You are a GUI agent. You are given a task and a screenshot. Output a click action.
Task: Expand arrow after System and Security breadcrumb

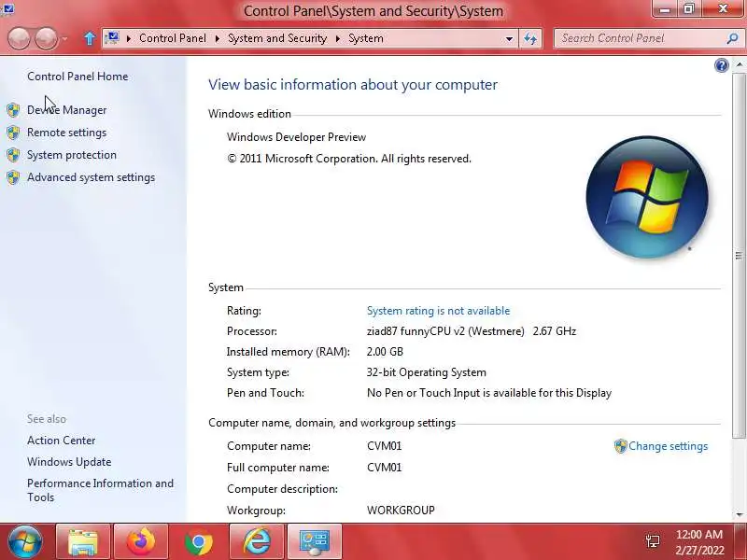tap(338, 38)
